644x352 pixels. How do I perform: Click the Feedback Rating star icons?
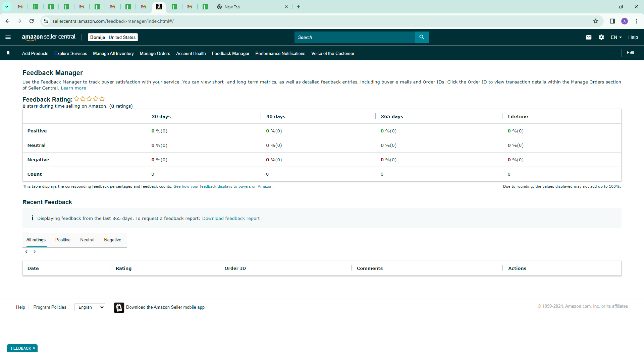[89, 99]
